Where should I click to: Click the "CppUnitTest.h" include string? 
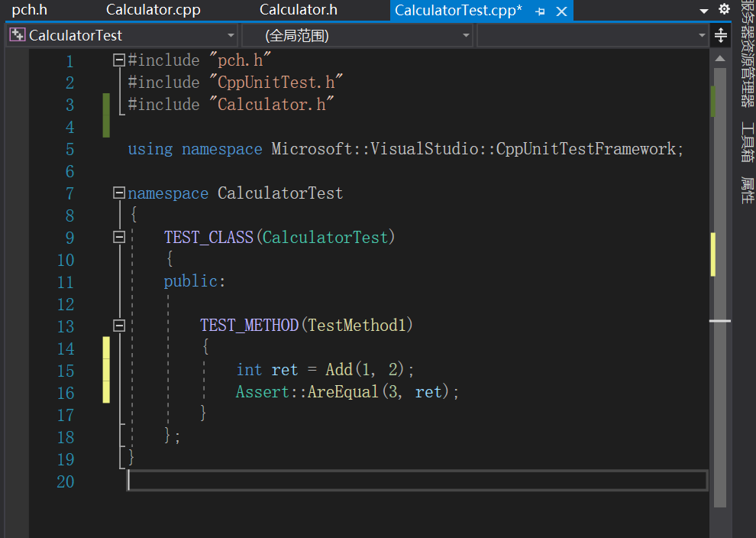point(276,82)
